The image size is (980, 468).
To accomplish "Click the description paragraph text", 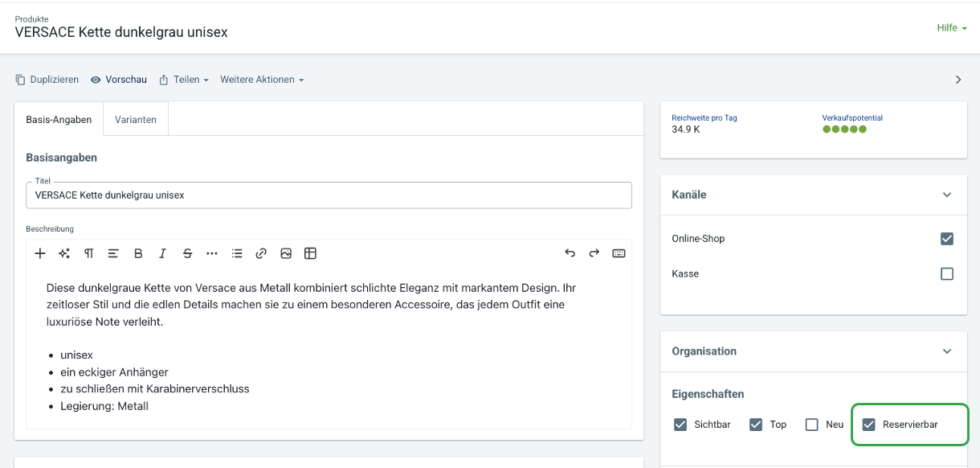I will click(x=312, y=305).
